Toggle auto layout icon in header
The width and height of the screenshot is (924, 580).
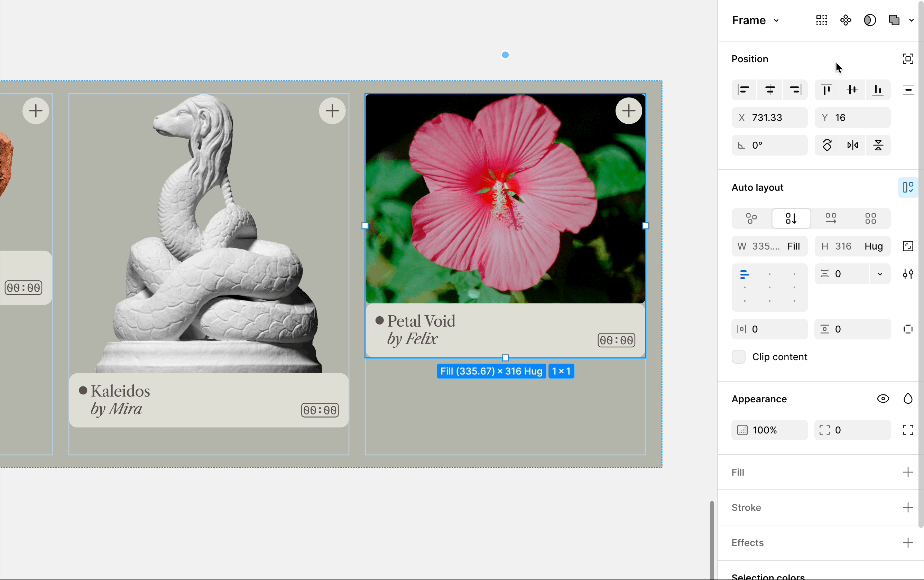coord(908,188)
